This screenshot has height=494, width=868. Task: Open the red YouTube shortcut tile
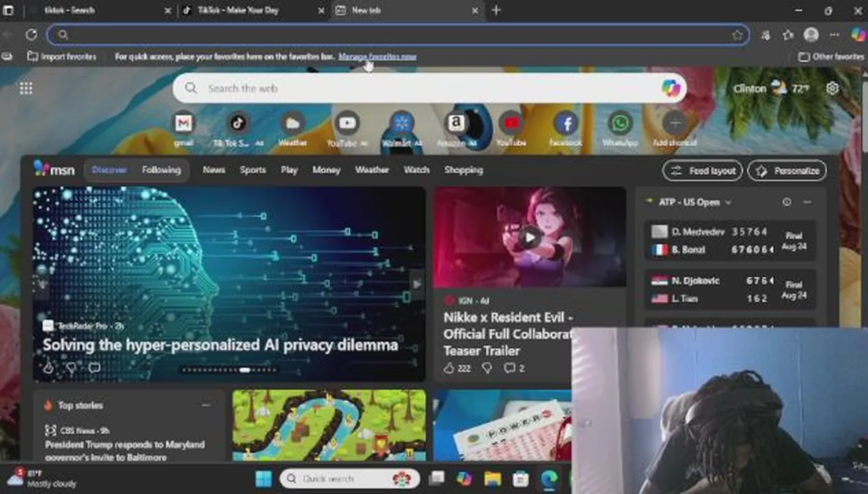[511, 128]
